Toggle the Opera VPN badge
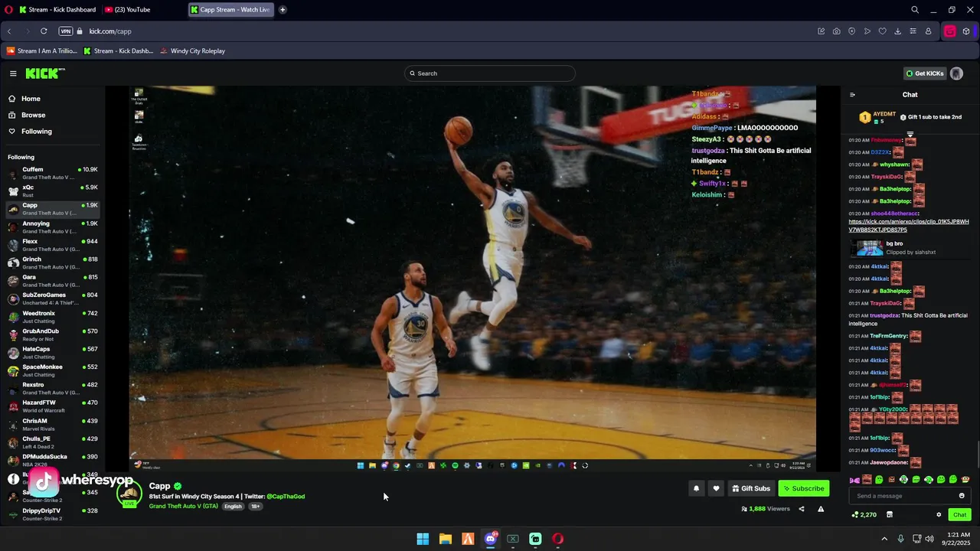 click(66, 31)
